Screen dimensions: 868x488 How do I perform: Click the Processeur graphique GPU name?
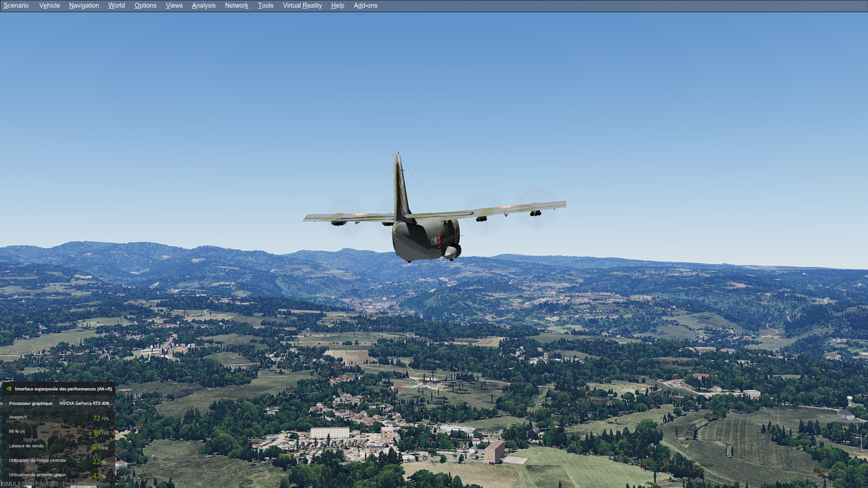(85, 404)
